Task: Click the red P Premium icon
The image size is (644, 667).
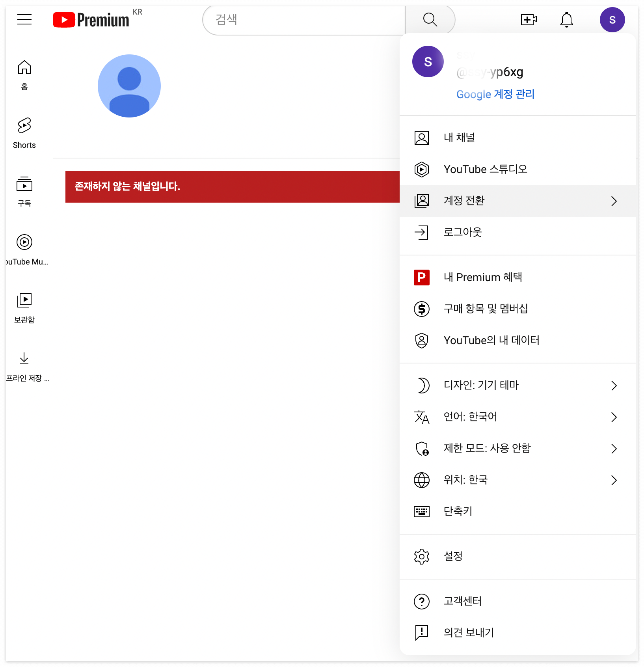Action: (x=422, y=278)
